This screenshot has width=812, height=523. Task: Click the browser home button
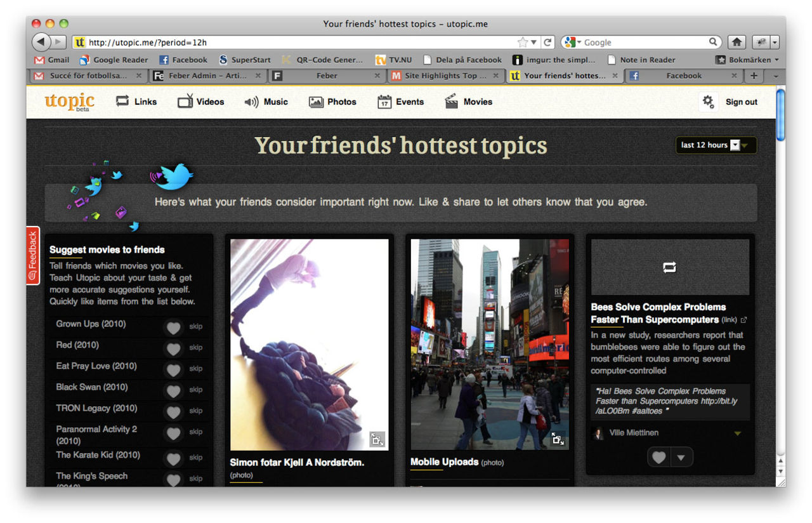[737, 43]
